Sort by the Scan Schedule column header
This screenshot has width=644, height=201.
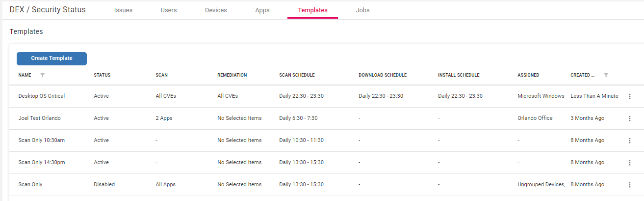click(297, 75)
